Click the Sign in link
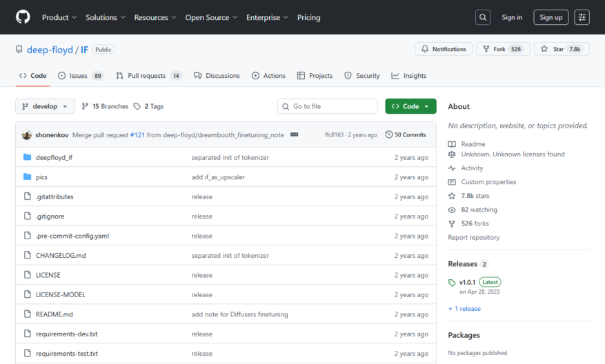 coord(512,17)
